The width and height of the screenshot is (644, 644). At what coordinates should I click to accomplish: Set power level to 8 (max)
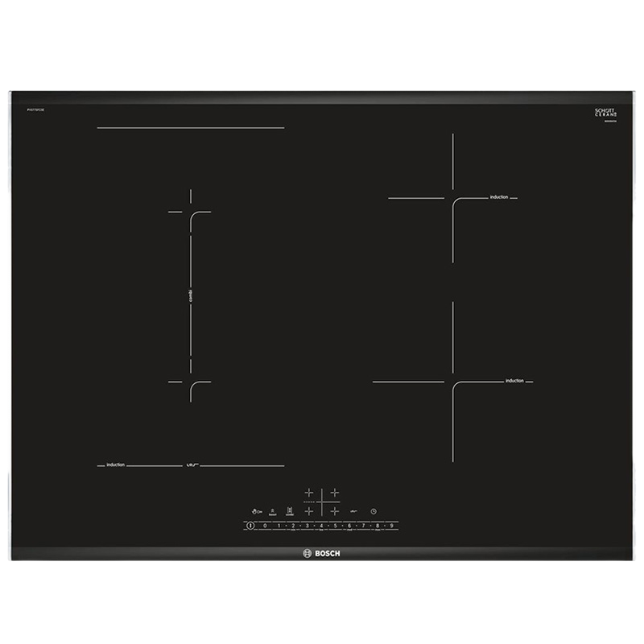(x=378, y=525)
